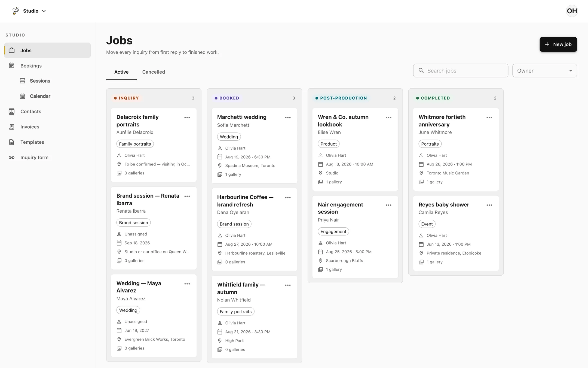Open options menu for Whitmore fortieth anniversary
This screenshot has height=368, width=588.
coord(489,117)
